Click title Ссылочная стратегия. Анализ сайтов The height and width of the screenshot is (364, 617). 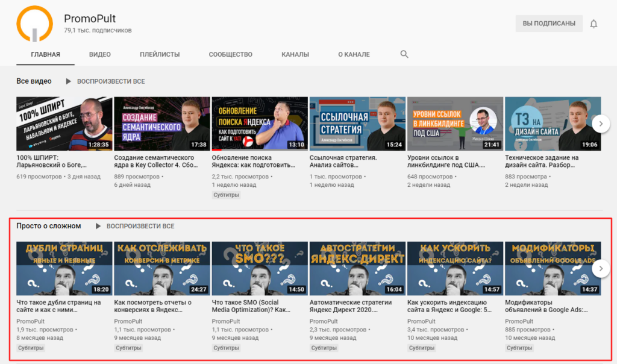(343, 162)
